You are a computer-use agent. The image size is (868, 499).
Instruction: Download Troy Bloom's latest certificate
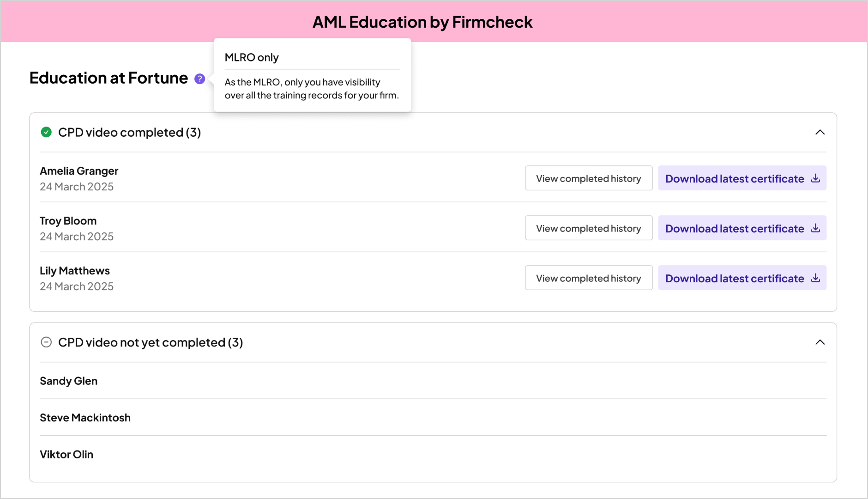735,228
